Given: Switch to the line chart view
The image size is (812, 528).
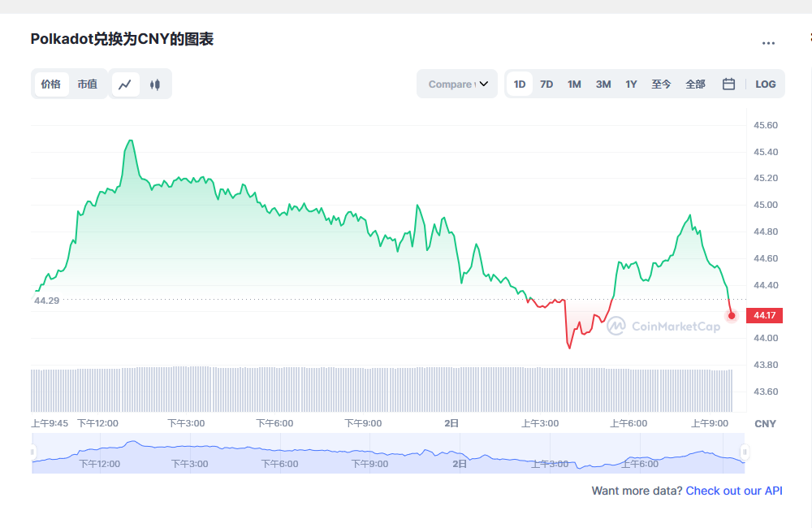Looking at the screenshot, I should pos(125,84).
